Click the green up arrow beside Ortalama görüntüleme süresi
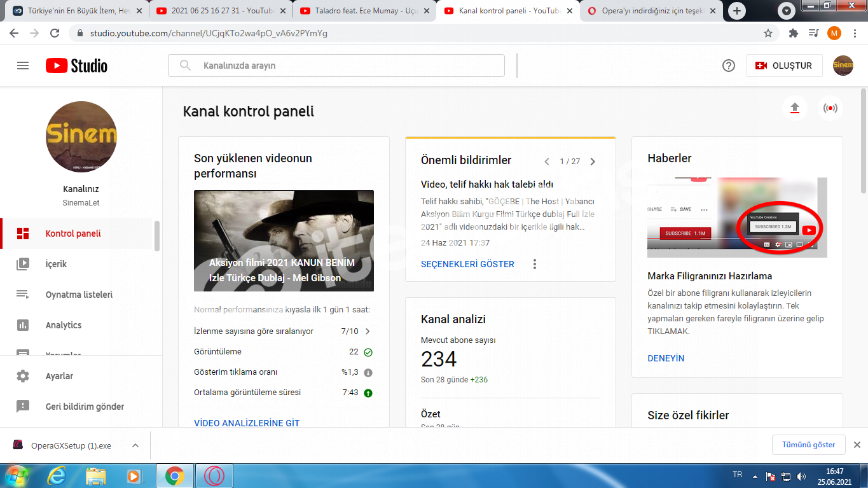The width and height of the screenshot is (868, 488). (x=368, y=393)
